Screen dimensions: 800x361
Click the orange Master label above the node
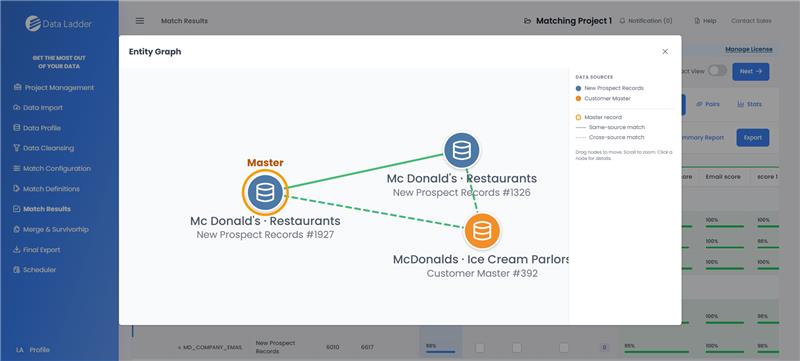click(x=265, y=163)
